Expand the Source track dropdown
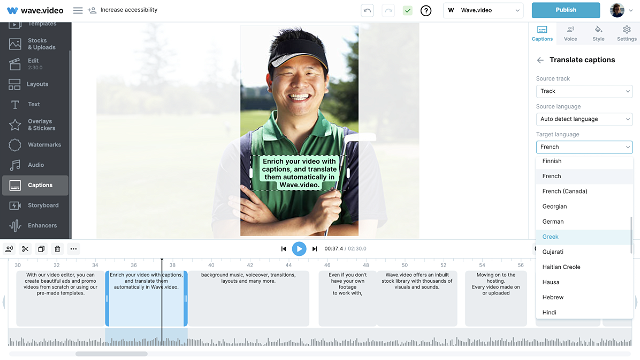The image size is (640, 360). click(584, 91)
